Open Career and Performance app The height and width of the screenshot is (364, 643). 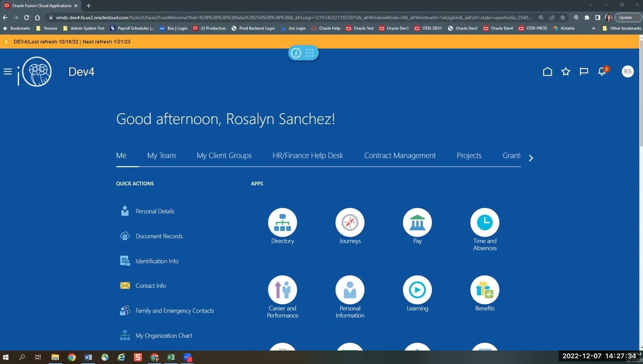(x=282, y=290)
